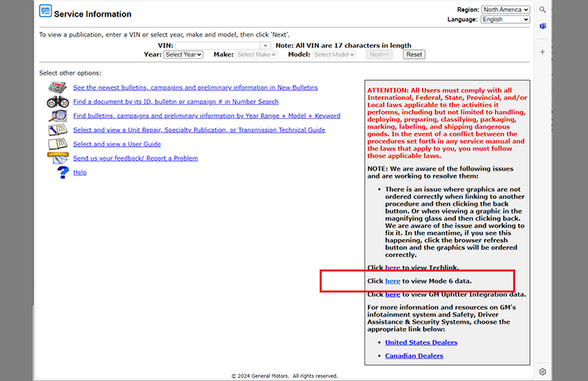Click 'here' for GM Upfitter Integration data

click(393, 294)
